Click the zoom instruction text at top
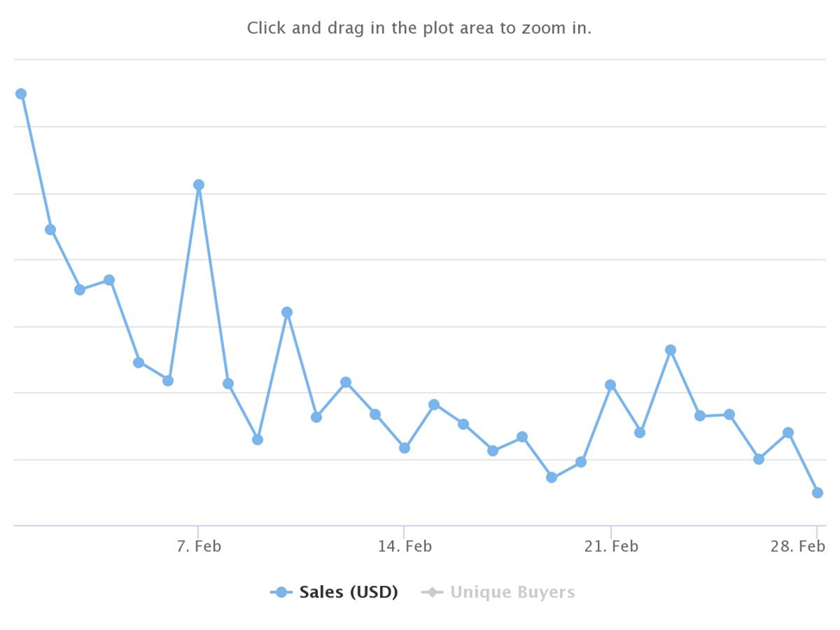Image resolution: width=840 pixels, height=630 pixels. tap(419, 28)
